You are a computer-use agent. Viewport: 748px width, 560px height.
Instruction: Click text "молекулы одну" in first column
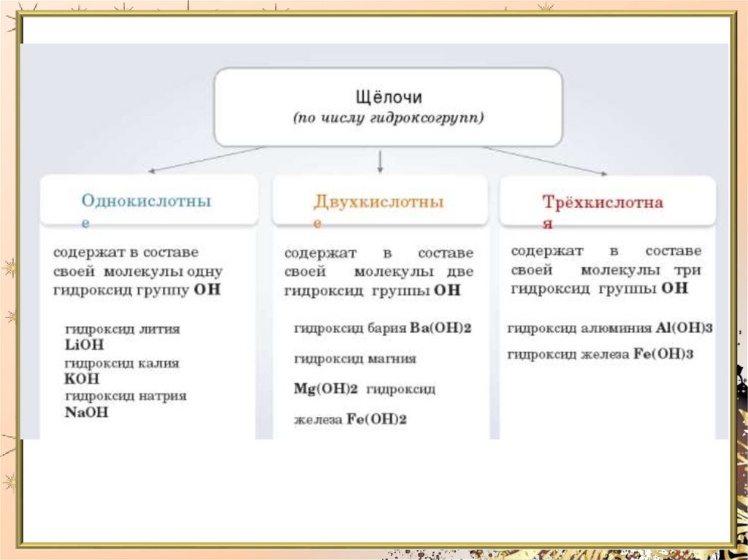point(163,272)
